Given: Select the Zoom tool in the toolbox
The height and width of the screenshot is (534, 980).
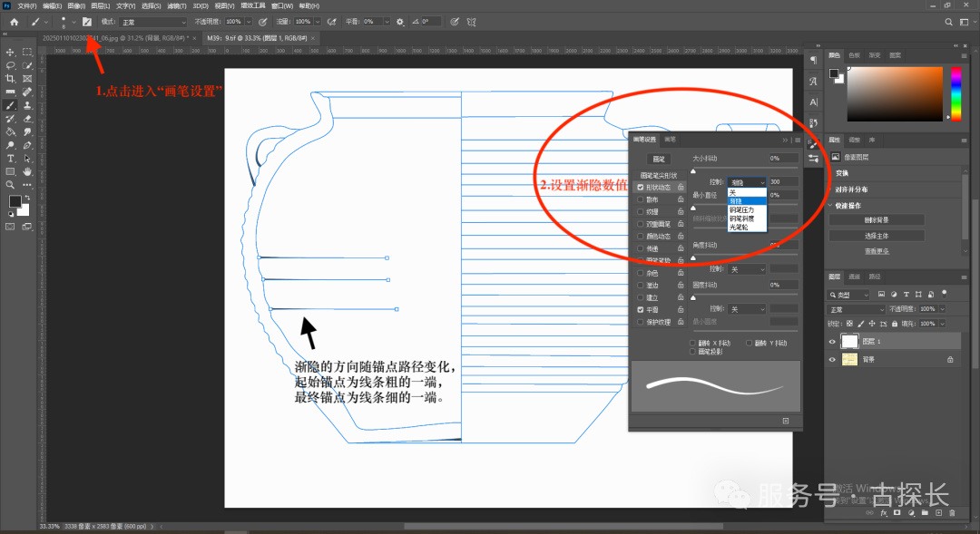Looking at the screenshot, I should 10,185.
